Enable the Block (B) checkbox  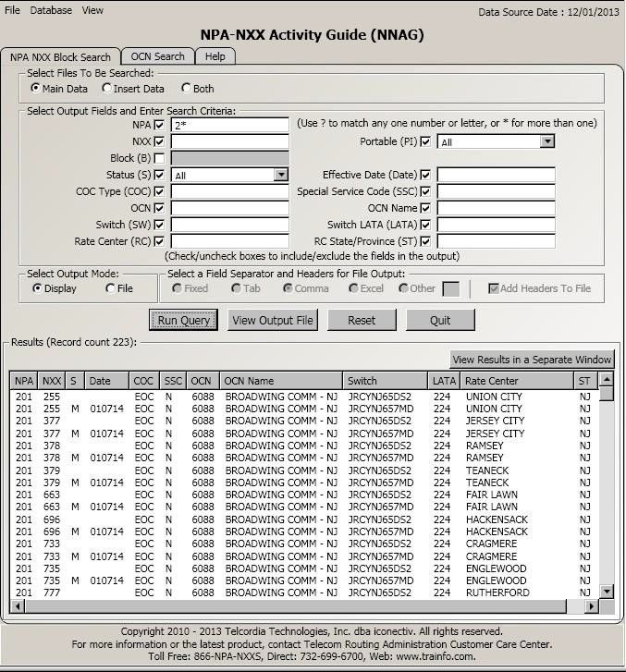pos(159,158)
